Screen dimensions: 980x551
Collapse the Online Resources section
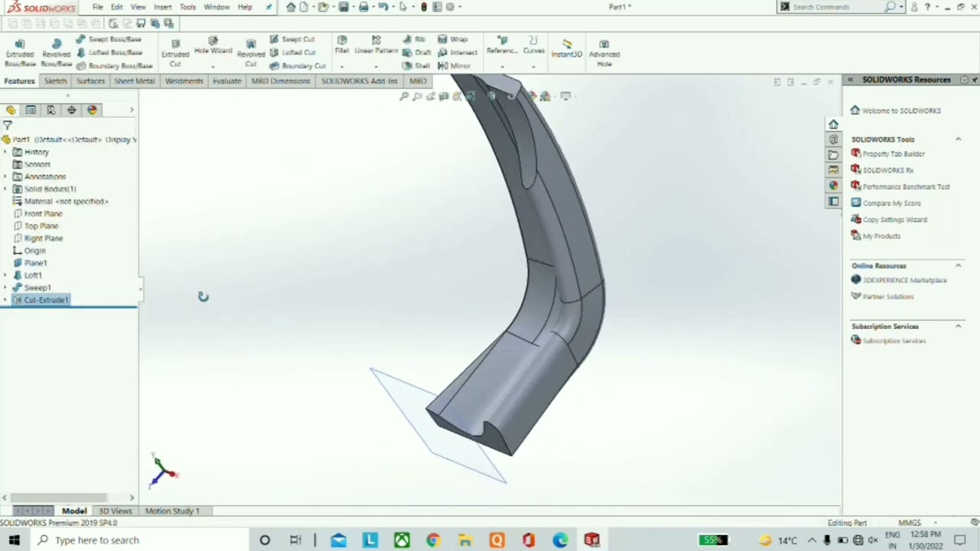point(958,266)
